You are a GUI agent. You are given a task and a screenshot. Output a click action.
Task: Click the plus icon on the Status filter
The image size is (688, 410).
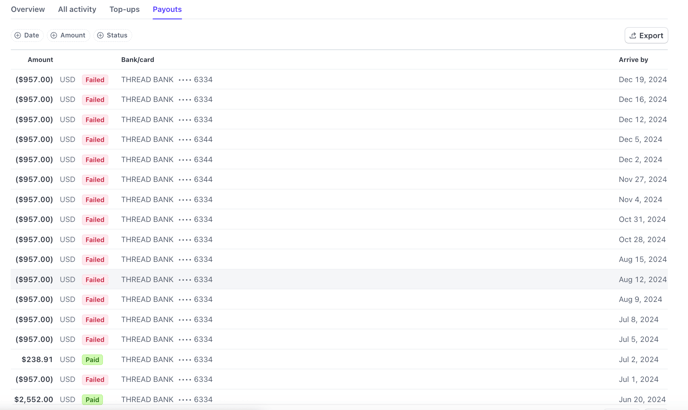click(x=100, y=35)
